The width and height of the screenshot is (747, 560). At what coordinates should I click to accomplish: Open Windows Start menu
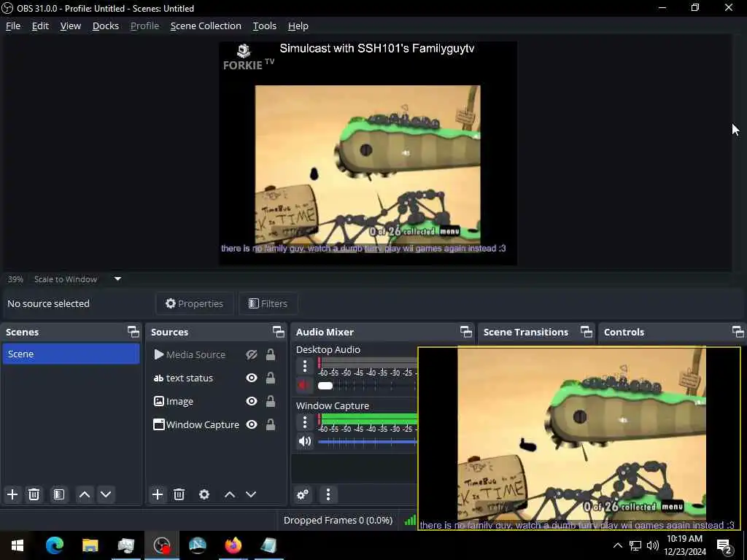(x=18, y=545)
